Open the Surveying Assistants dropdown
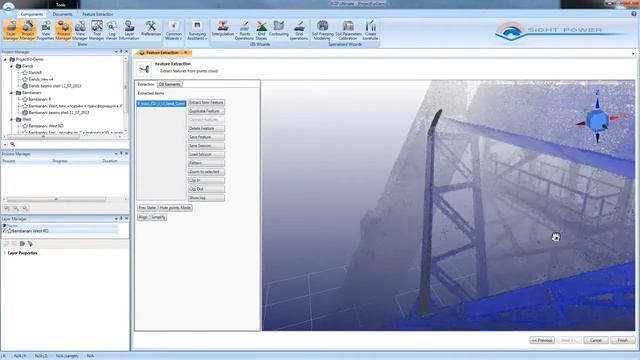Viewport: 640px width, 360px height. click(197, 30)
